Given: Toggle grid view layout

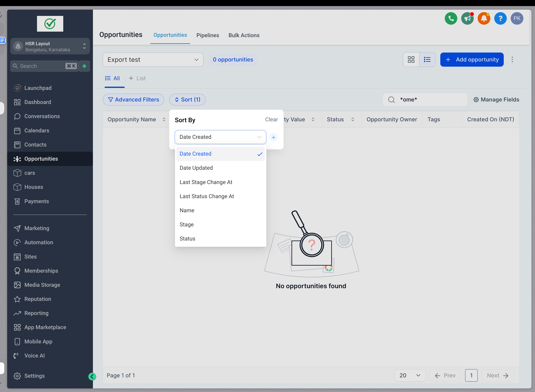Looking at the screenshot, I should pyautogui.click(x=411, y=59).
